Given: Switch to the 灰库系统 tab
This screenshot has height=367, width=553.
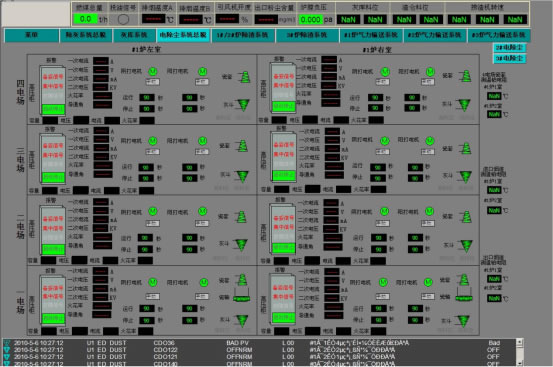Looking at the screenshot, I should 134,35.
